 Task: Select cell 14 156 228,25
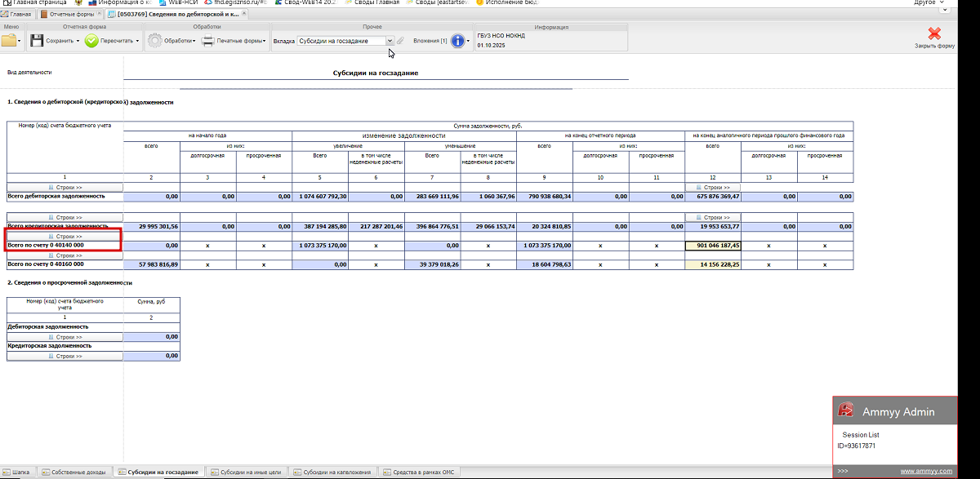[x=713, y=264]
